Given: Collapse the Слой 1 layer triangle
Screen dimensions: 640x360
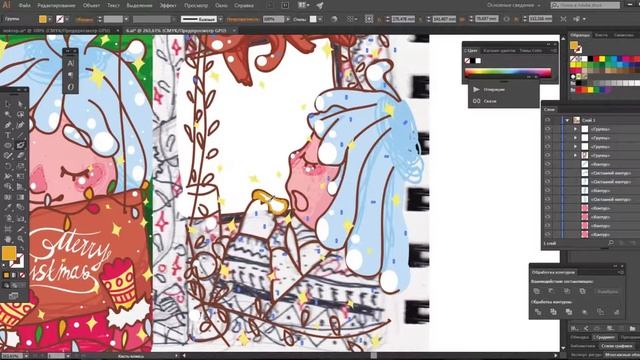Looking at the screenshot, I should [x=567, y=120].
